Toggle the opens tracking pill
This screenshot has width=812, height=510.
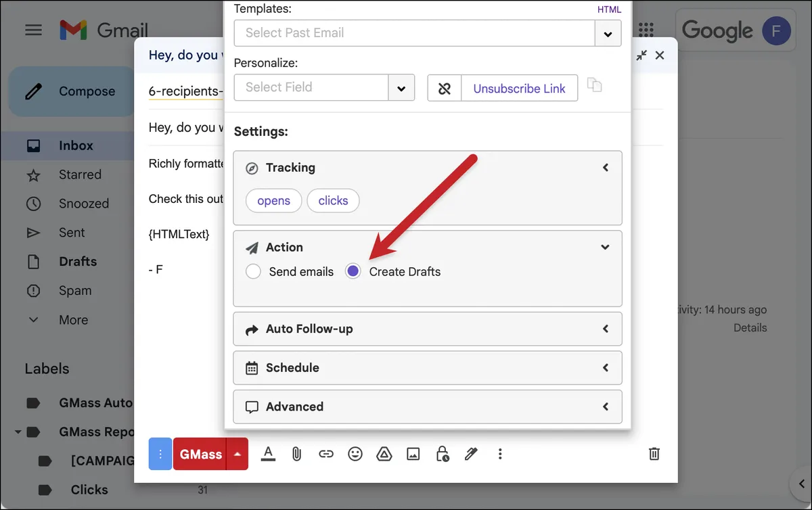(274, 200)
